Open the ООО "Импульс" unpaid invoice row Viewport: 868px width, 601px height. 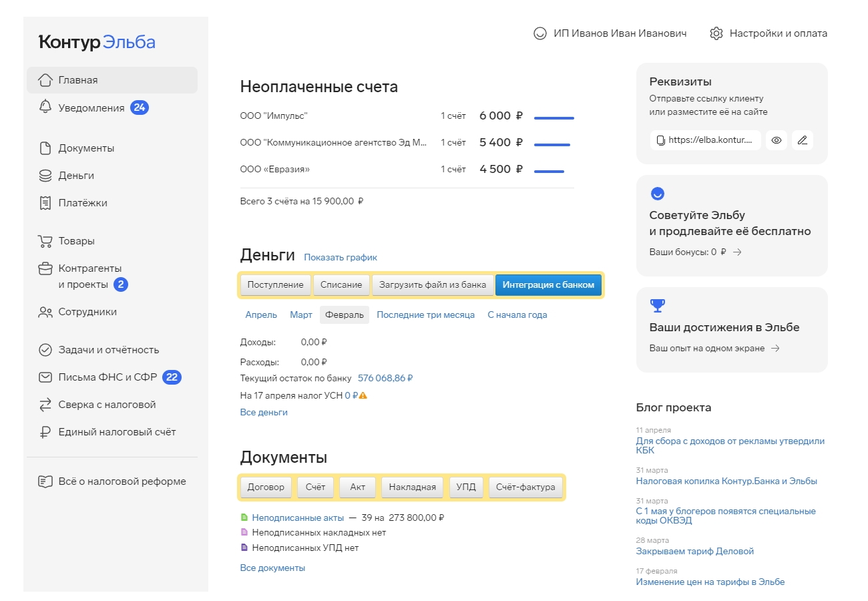[x=407, y=116]
